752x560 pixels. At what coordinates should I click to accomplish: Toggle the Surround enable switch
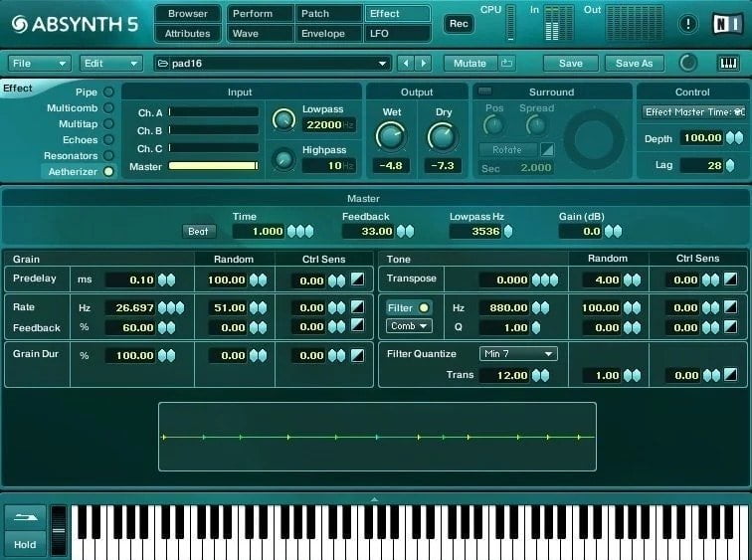[x=484, y=91]
